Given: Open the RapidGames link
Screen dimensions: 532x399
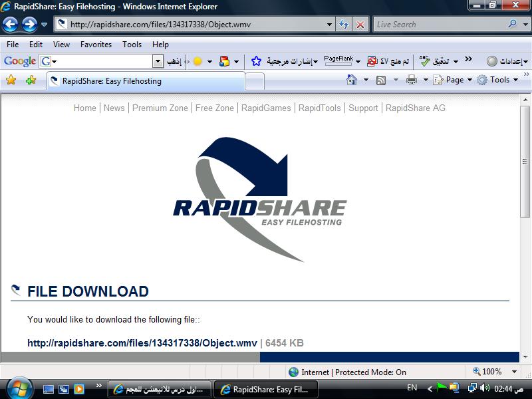Looking at the screenshot, I should point(266,108).
